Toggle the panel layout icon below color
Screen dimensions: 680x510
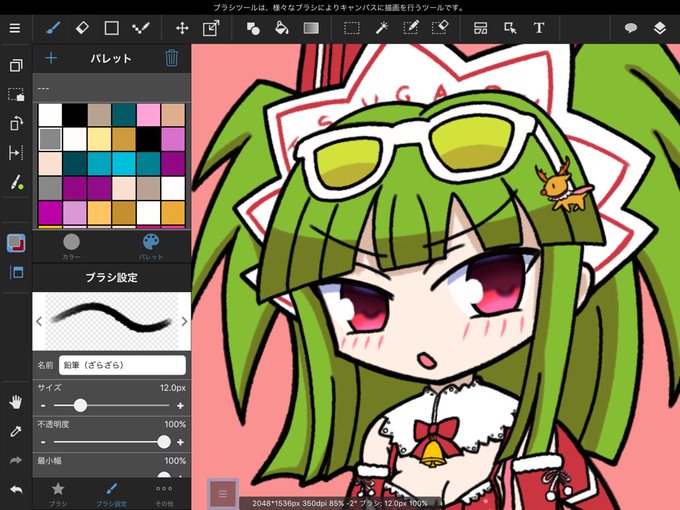pos(16,272)
